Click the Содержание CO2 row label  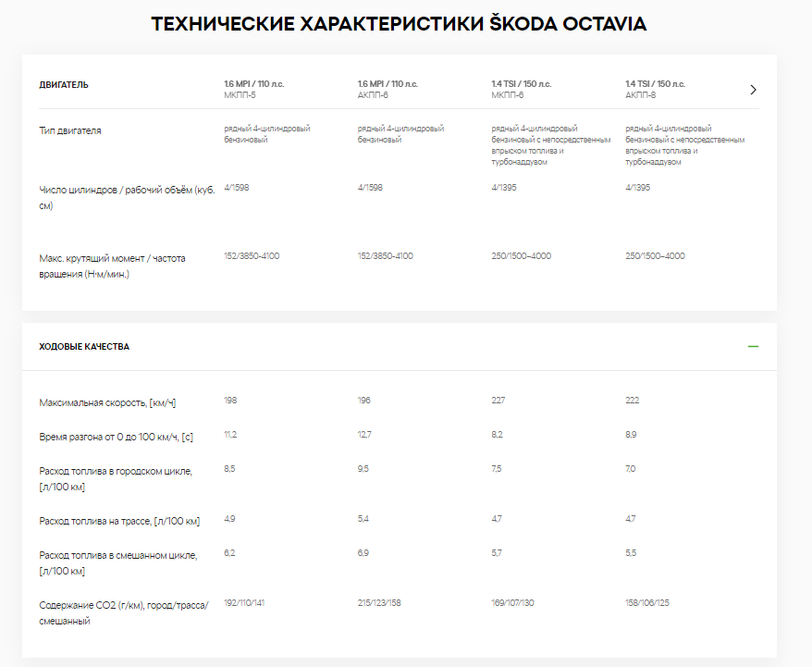(x=124, y=612)
